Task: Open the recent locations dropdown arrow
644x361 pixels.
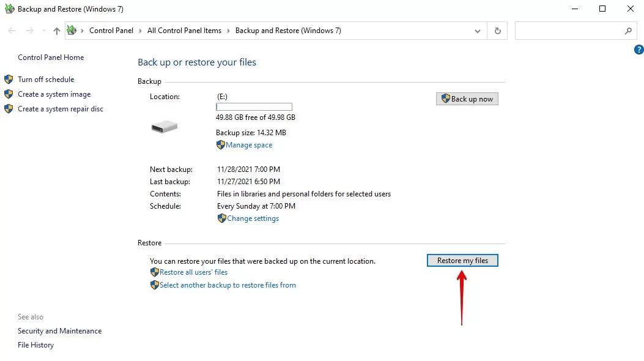Action: (x=44, y=31)
